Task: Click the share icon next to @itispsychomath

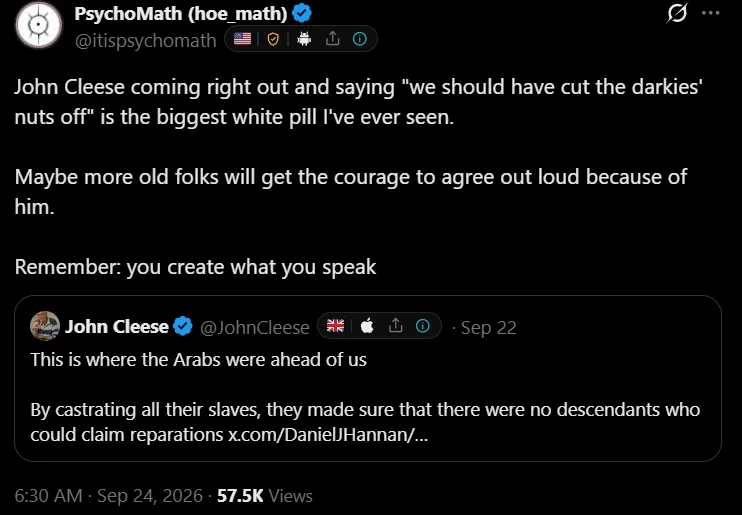Action: (x=333, y=38)
